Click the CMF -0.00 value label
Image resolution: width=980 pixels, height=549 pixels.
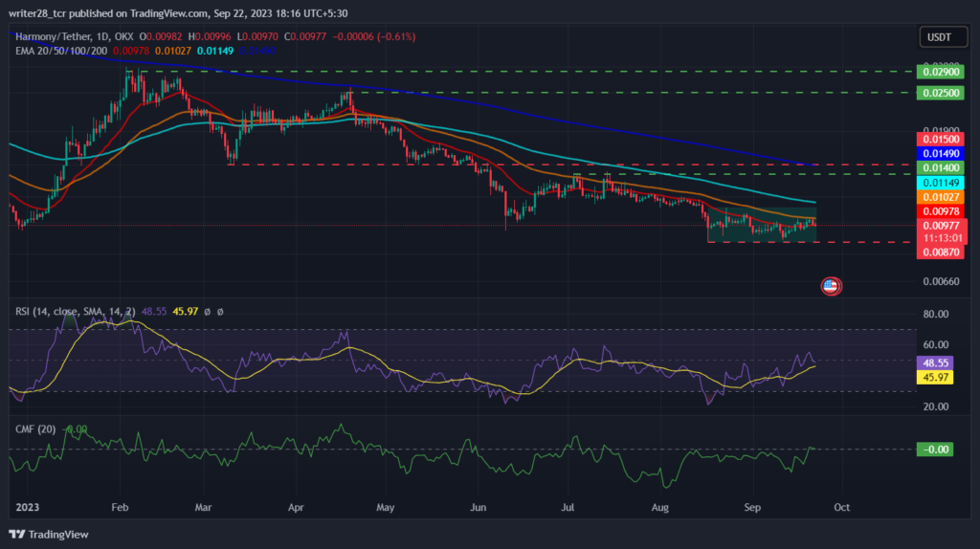point(934,450)
